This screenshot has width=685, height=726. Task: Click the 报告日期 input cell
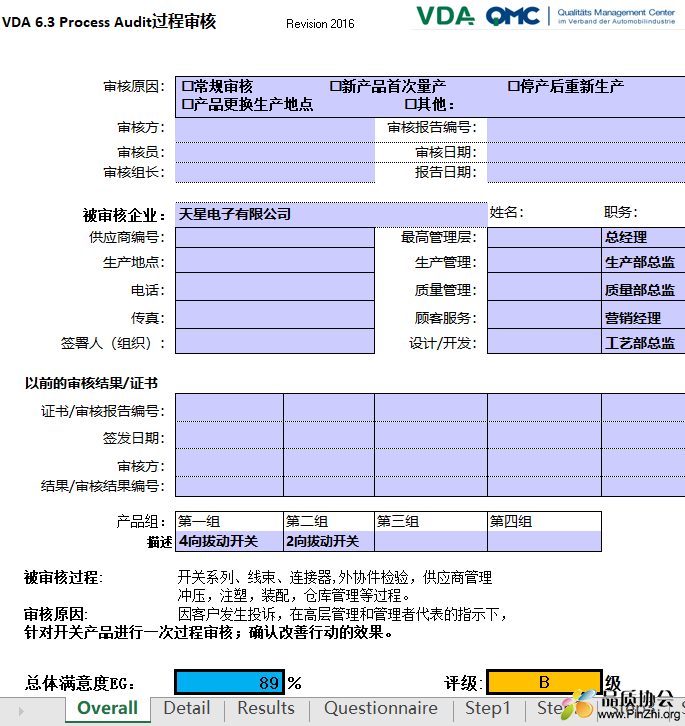click(586, 172)
